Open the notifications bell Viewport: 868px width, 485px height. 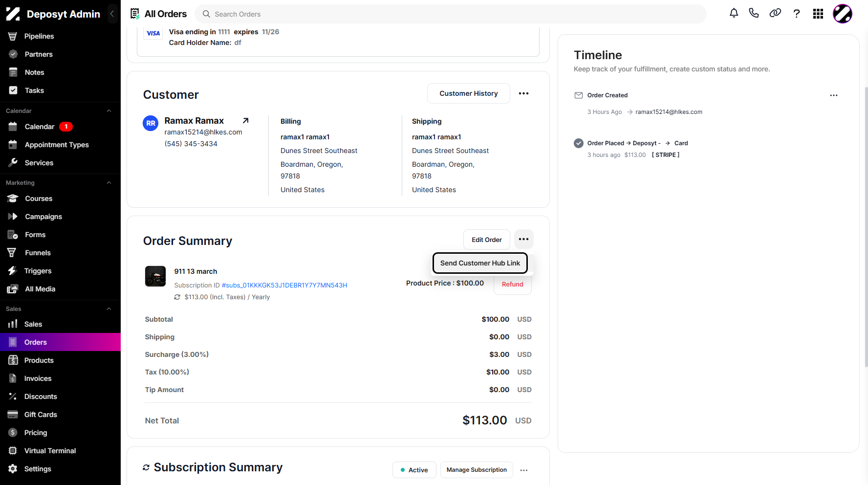pyautogui.click(x=734, y=14)
